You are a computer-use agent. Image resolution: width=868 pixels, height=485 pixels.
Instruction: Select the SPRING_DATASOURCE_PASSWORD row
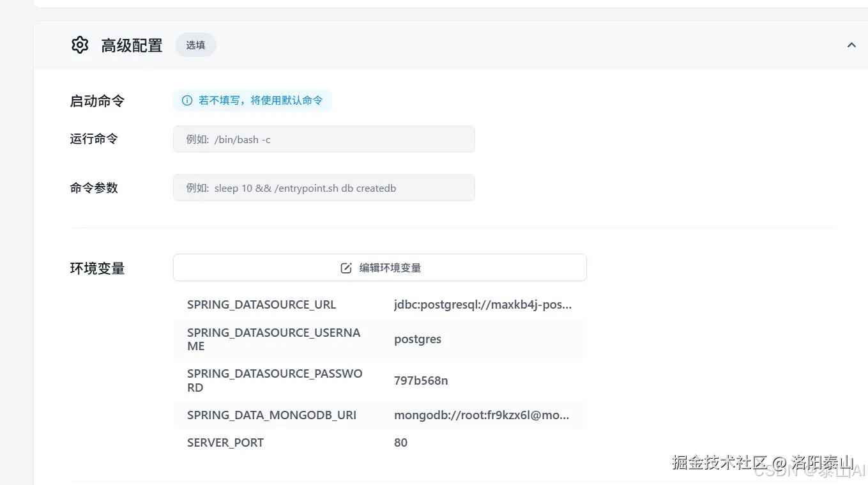pyautogui.click(x=379, y=380)
